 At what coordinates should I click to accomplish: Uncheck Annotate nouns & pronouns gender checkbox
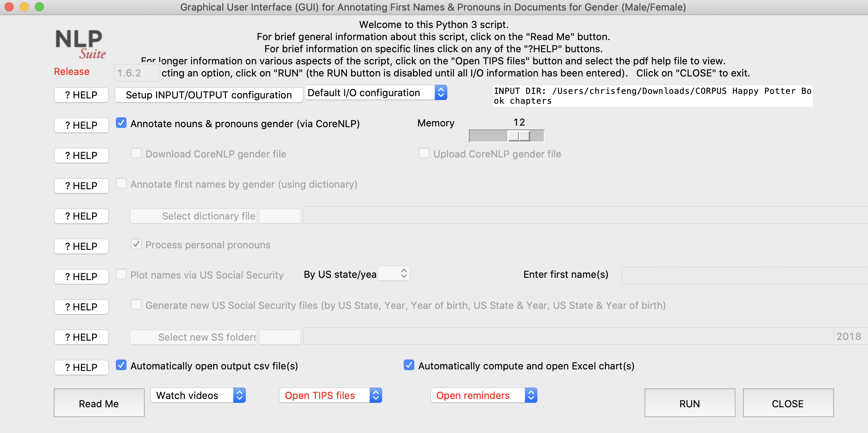[x=121, y=123]
